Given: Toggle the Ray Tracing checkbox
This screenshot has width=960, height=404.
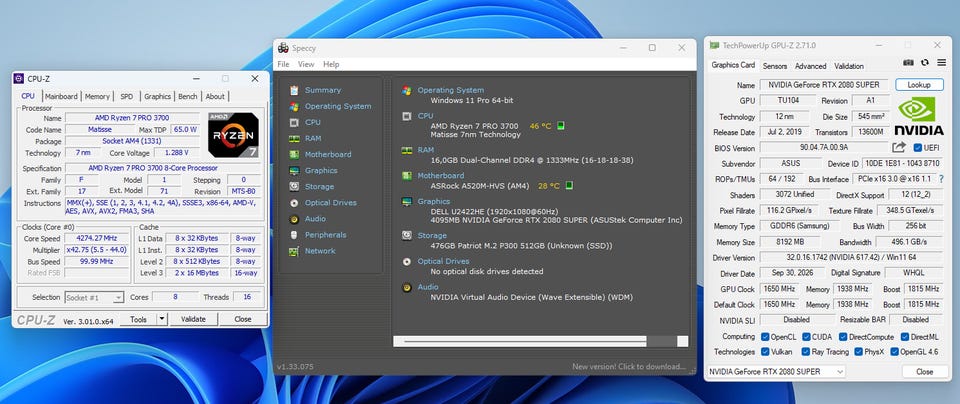Looking at the screenshot, I should point(804,352).
